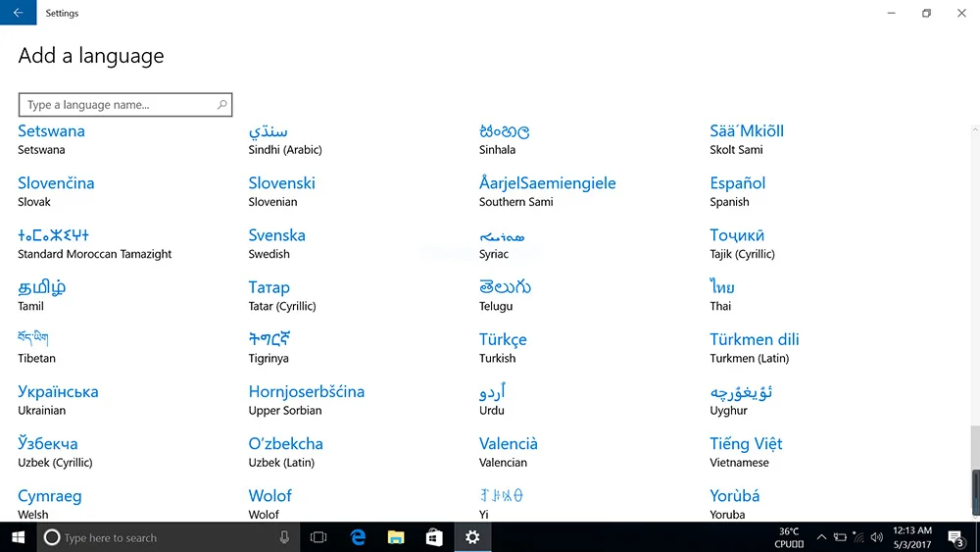Show hidden tray icons chevron
Screen dimensions: 980x552
tap(821, 537)
